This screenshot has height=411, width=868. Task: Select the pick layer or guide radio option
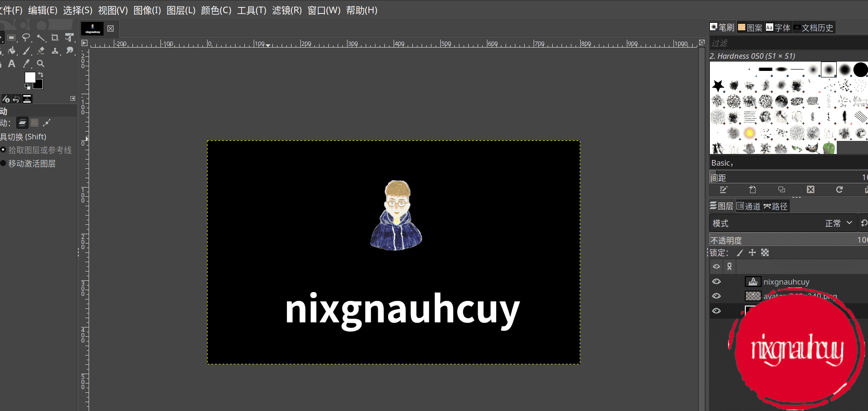pyautogui.click(x=3, y=150)
